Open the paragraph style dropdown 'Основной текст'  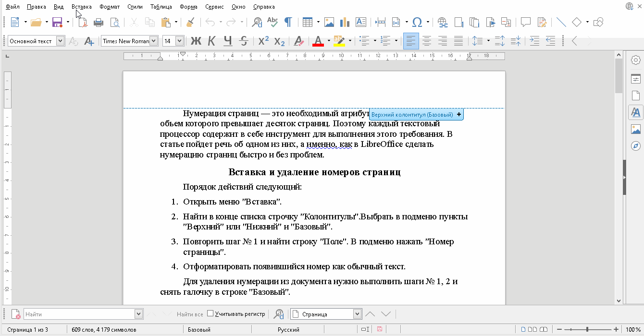61,41
